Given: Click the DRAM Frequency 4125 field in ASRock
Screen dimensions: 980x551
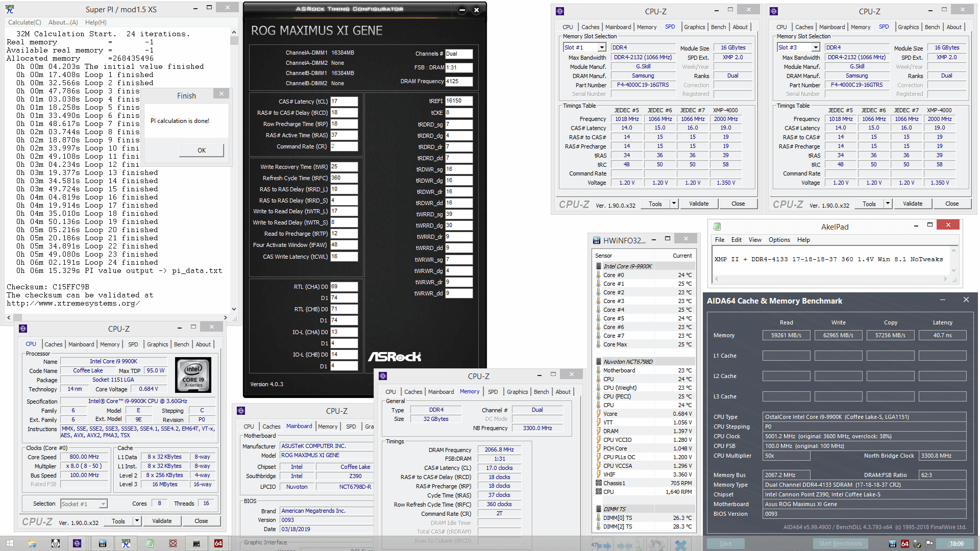Looking at the screenshot, I should pos(459,81).
